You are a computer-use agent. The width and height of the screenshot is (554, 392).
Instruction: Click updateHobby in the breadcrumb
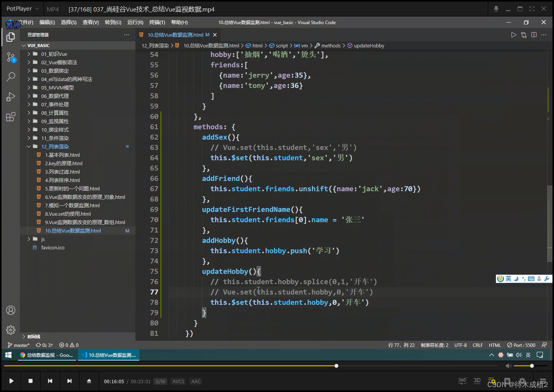369,46
